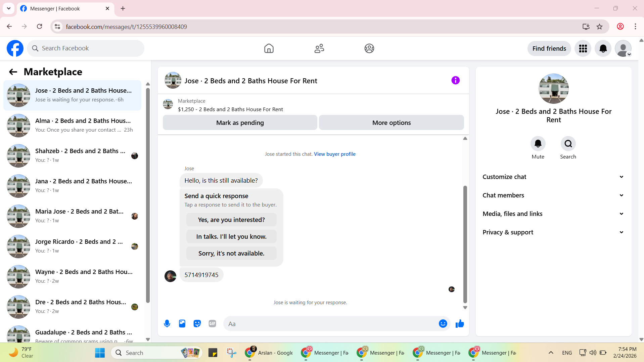Open the Friends icon in top navigation
The height and width of the screenshot is (362, 644).
(319, 48)
